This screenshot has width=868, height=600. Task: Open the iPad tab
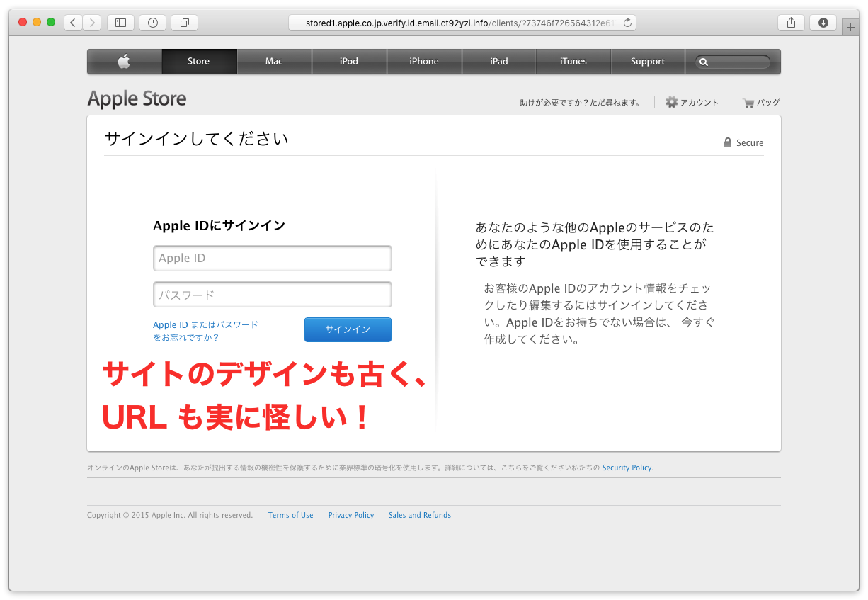click(499, 62)
